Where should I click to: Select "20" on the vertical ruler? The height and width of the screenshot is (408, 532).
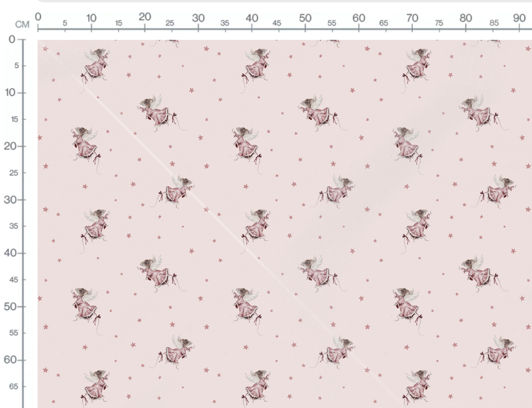point(10,146)
